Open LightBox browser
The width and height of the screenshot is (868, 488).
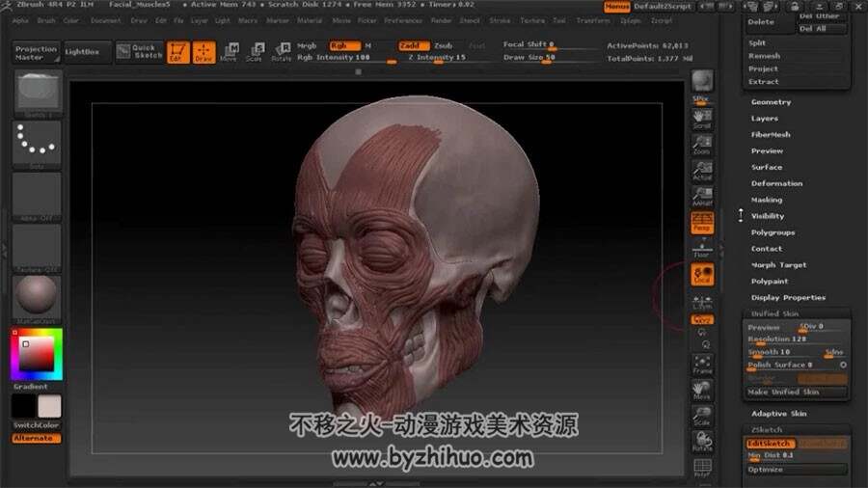pyautogui.click(x=88, y=52)
